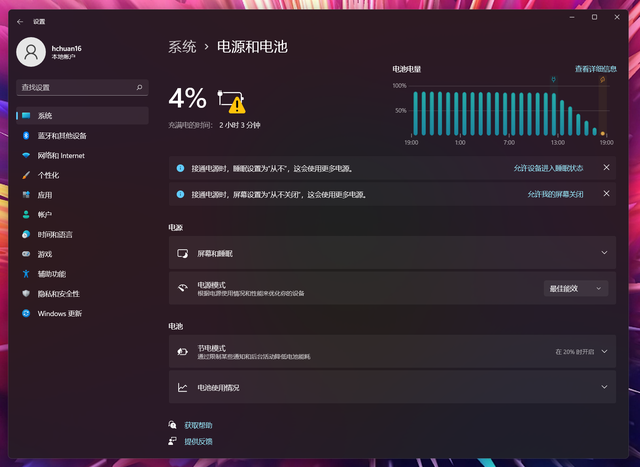This screenshot has height=467, width=640.
Task: Dismiss the screen-off setting notice
Action: coord(607,193)
